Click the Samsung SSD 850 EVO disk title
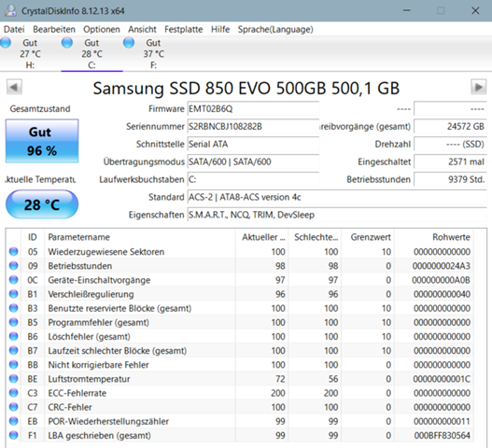492x448 pixels. click(246, 88)
